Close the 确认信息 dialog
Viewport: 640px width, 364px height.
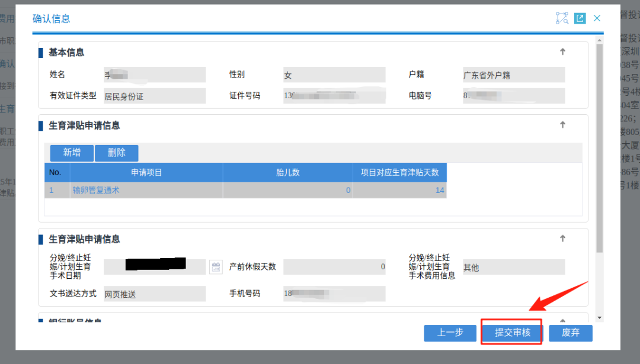[x=597, y=18]
